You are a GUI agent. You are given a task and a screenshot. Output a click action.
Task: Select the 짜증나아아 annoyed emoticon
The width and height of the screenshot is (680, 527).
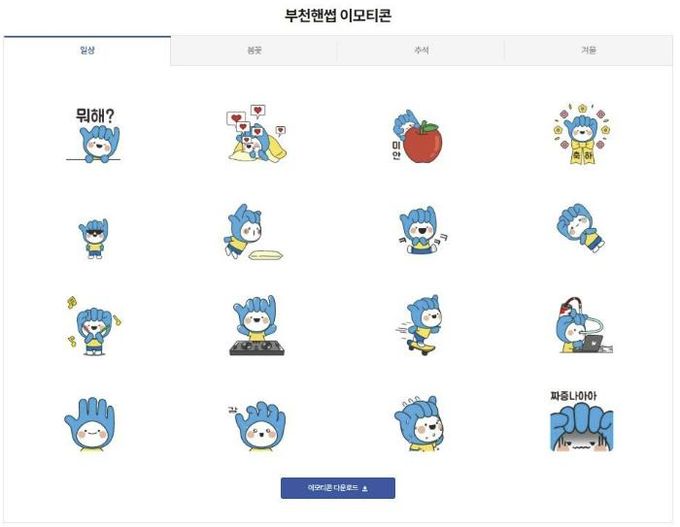(x=582, y=421)
